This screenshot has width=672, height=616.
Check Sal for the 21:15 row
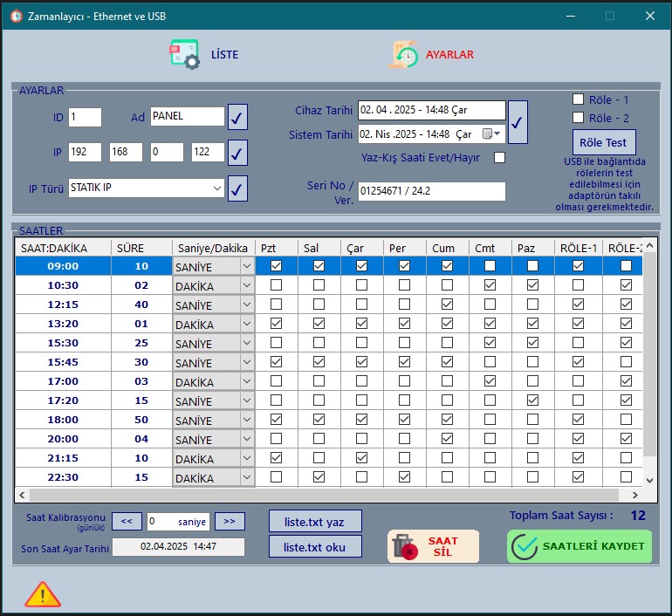coord(319,458)
